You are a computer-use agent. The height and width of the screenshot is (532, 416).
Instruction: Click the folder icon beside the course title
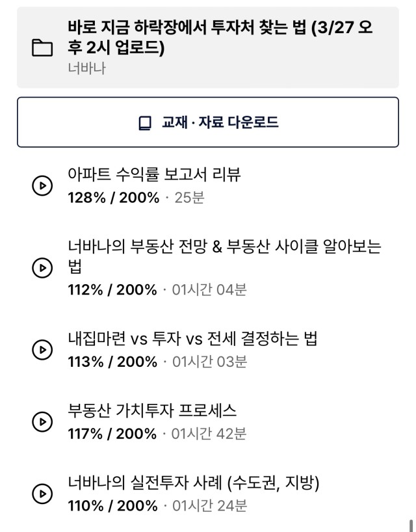pos(42,47)
